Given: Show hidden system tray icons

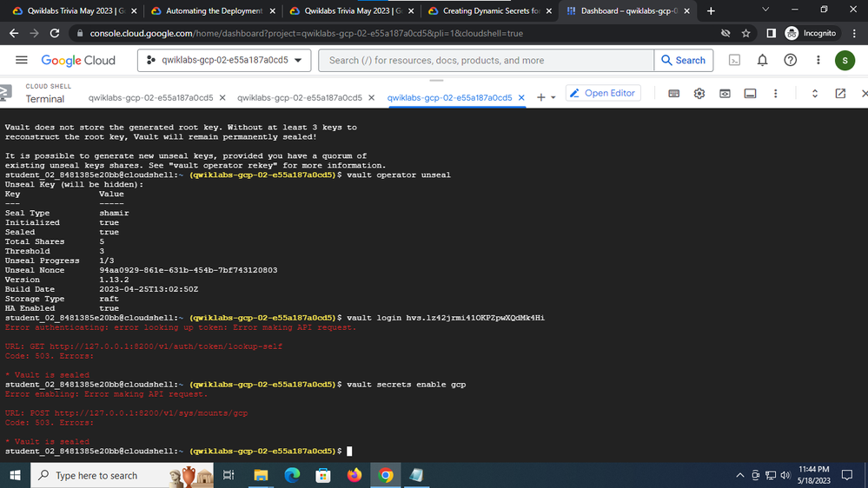Looking at the screenshot, I should coord(739,475).
